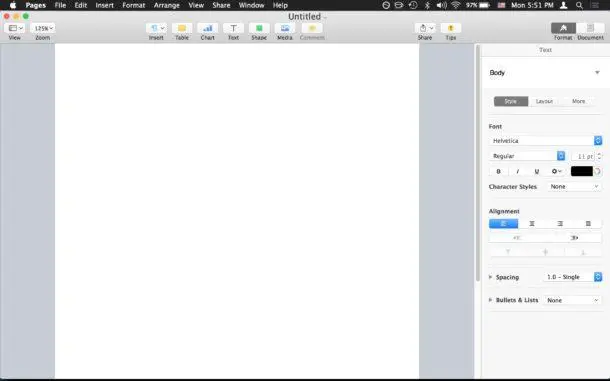Screen dimensions: 610x381
Task: Open the Window menu
Action: (x=251, y=5)
